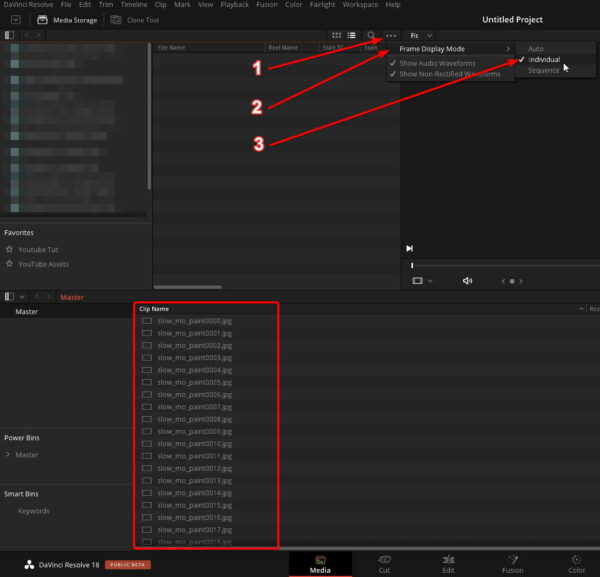Open dropdown beside viewer display mode icon
This screenshot has width=600, height=577.
pyautogui.click(x=430, y=281)
